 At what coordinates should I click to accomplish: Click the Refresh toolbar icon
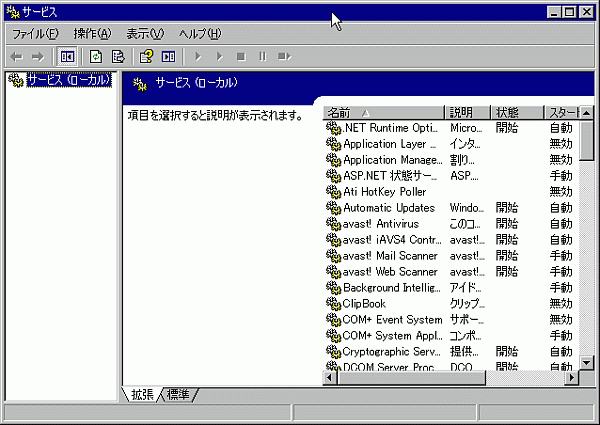click(96, 57)
